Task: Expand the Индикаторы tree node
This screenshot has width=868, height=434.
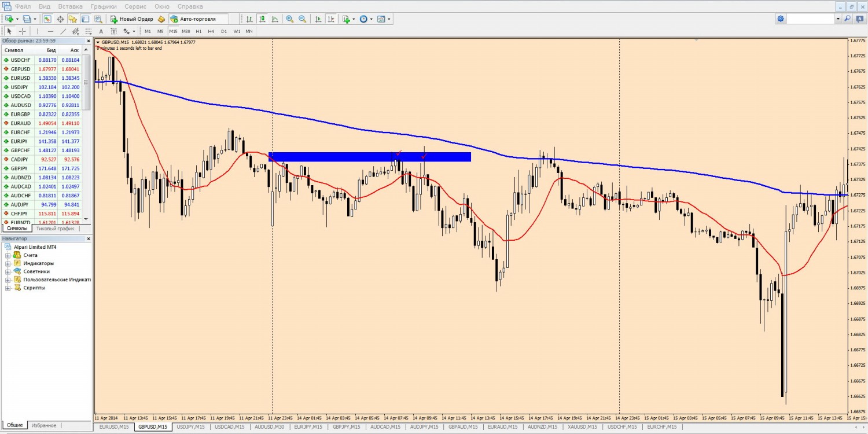Action: click(x=8, y=263)
